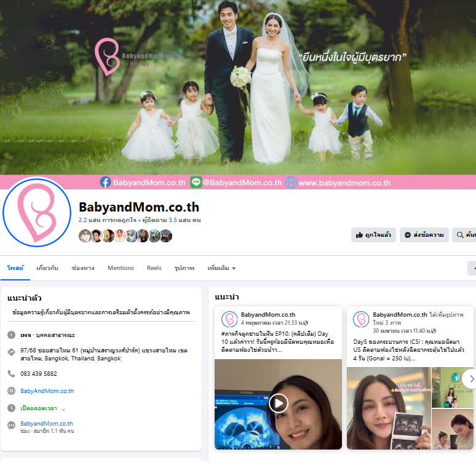Image resolution: width=476 pixels, height=476 pixels.
Task: Click the friends-who-like avatars row
Action: click(x=125, y=236)
